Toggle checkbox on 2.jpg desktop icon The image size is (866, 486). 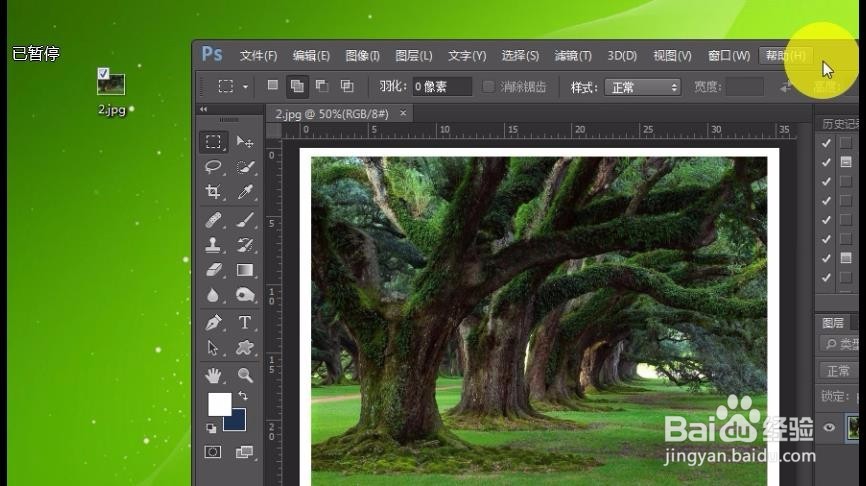(103, 73)
